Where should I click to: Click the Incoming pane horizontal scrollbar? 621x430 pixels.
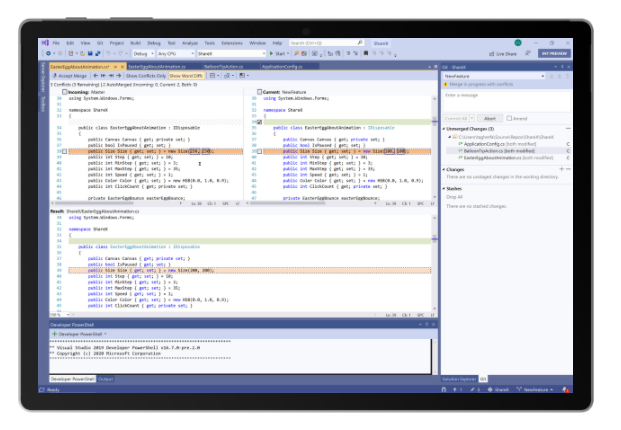(115, 204)
